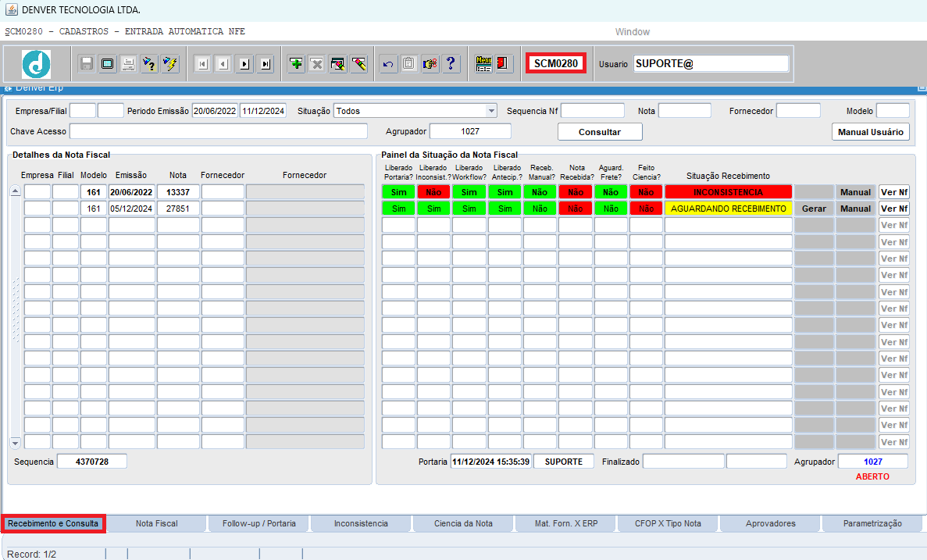Click the Fornecedor filter input field
This screenshot has width=927, height=560.
coord(798,111)
